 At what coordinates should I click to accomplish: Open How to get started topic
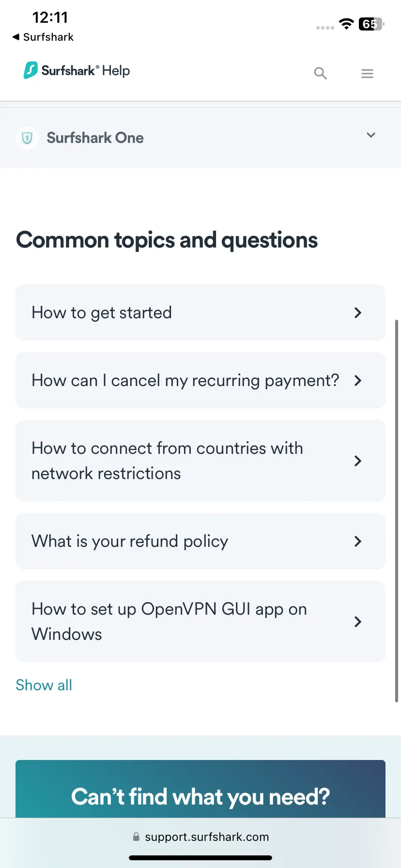tap(200, 312)
